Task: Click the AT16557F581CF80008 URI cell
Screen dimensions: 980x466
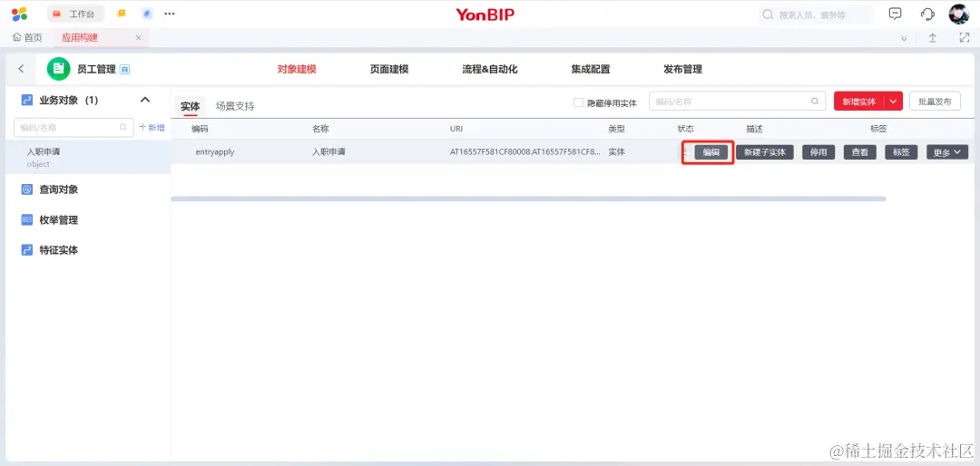Action: pyautogui.click(x=525, y=151)
